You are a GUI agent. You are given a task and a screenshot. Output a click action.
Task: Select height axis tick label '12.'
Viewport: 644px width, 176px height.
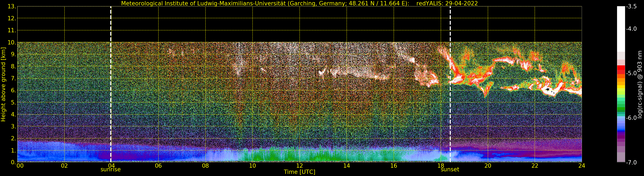tap(12, 18)
